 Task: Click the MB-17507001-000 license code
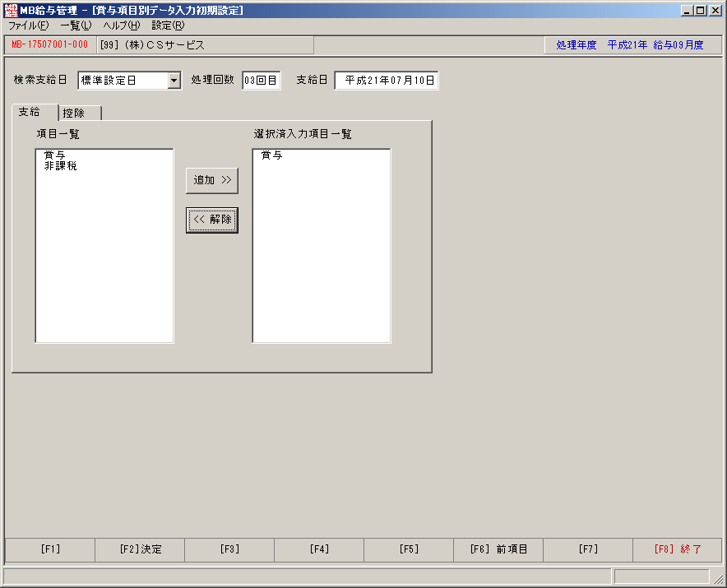pyautogui.click(x=50, y=45)
